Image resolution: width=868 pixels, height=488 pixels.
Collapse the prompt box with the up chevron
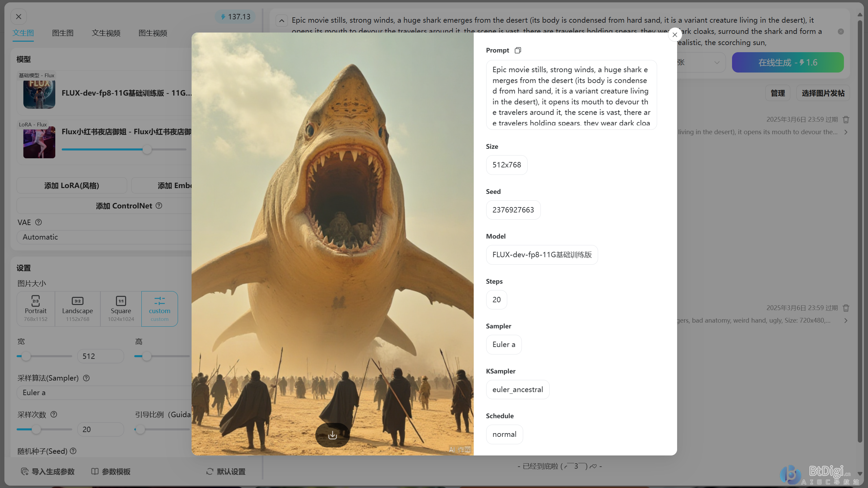pos(281,21)
